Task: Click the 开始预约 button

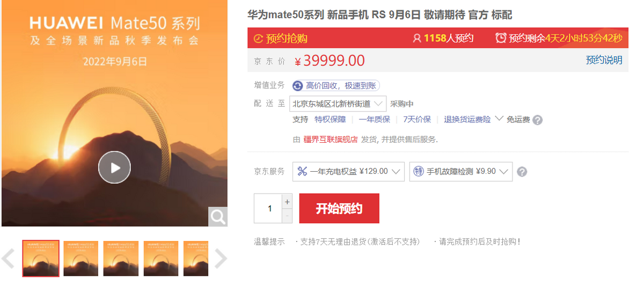Action: click(339, 208)
